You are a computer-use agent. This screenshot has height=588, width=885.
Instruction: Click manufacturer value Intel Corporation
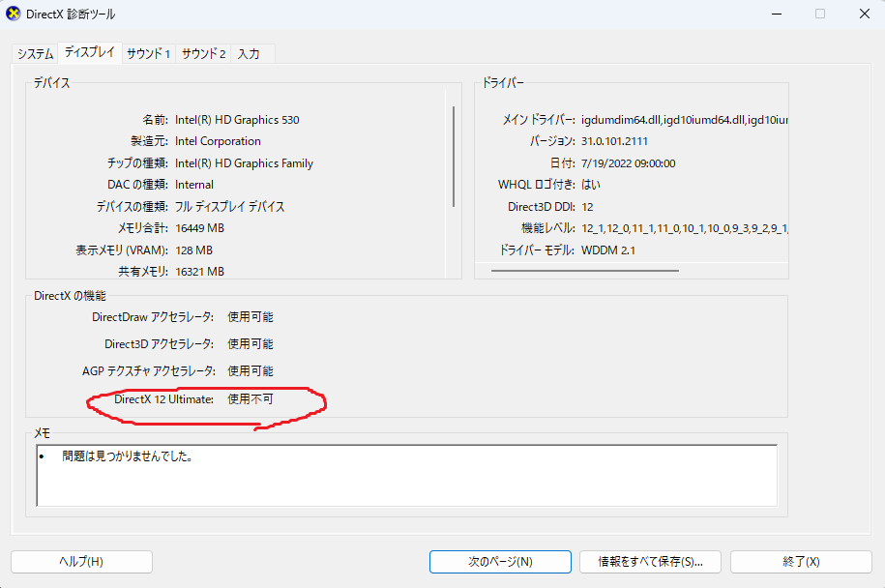pos(218,141)
